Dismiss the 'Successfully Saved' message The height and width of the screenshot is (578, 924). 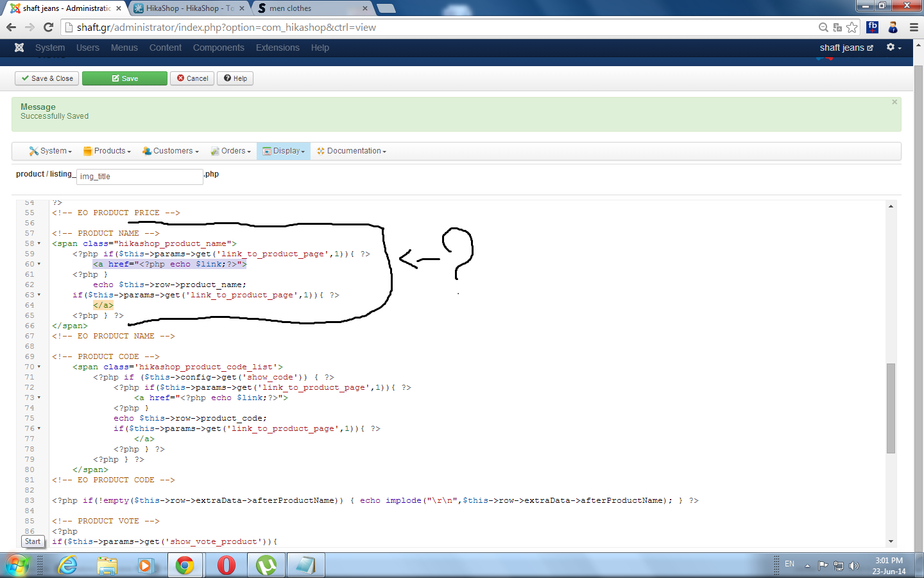click(894, 102)
